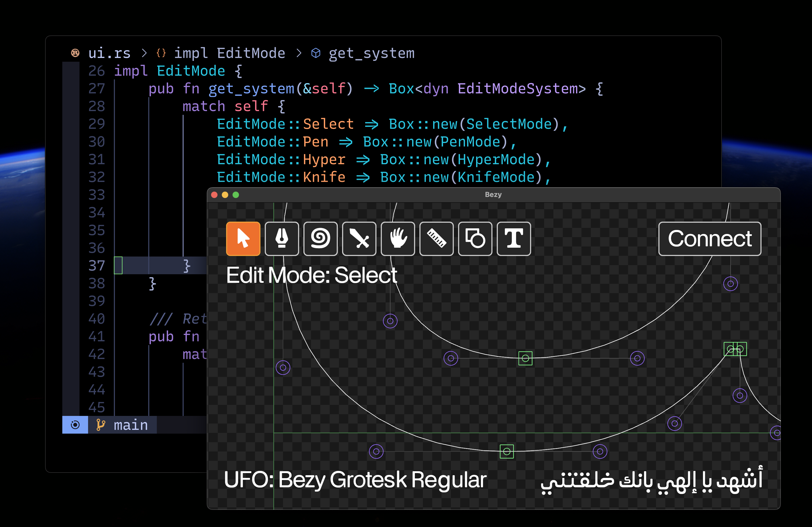This screenshot has width=812, height=527.
Task: Click breadcrumb chevron after ui.rs
Action: (x=144, y=53)
